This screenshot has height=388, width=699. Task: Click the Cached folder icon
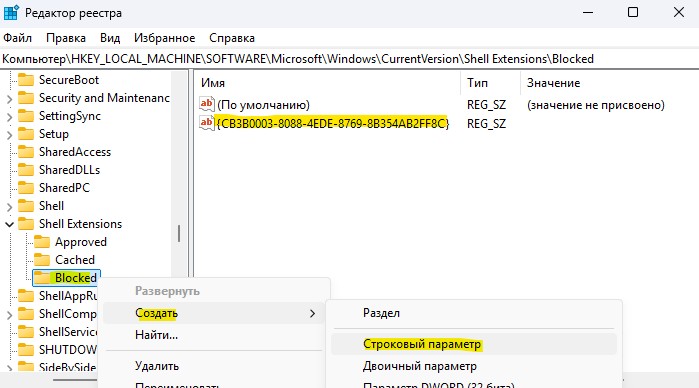[42, 260]
